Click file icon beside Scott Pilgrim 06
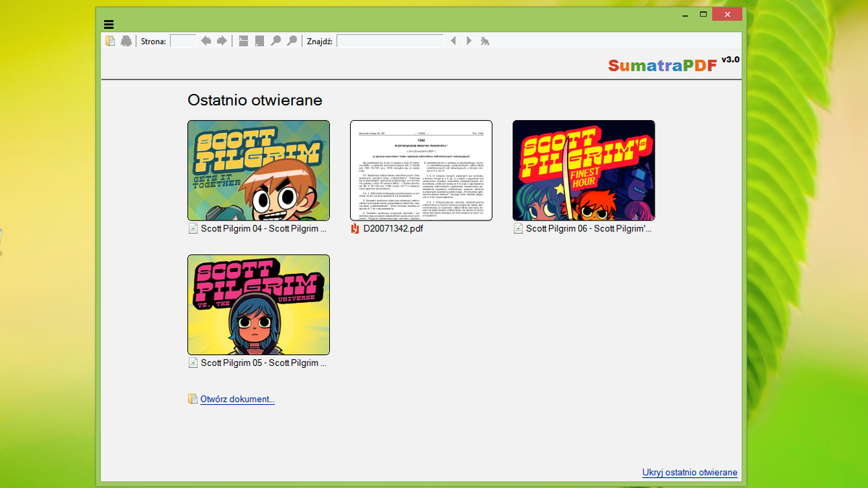This screenshot has height=488, width=868. tap(518, 229)
